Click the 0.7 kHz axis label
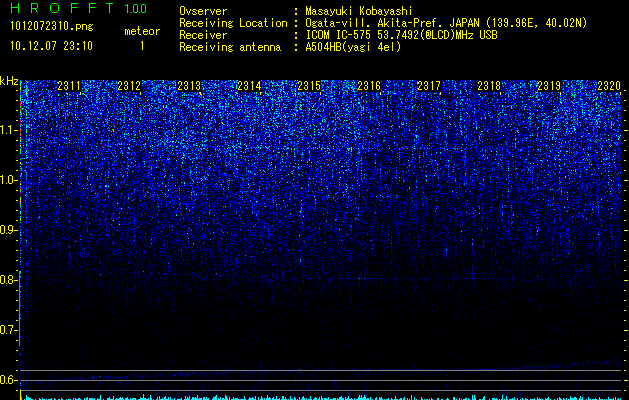629x400 pixels. click(x=8, y=330)
